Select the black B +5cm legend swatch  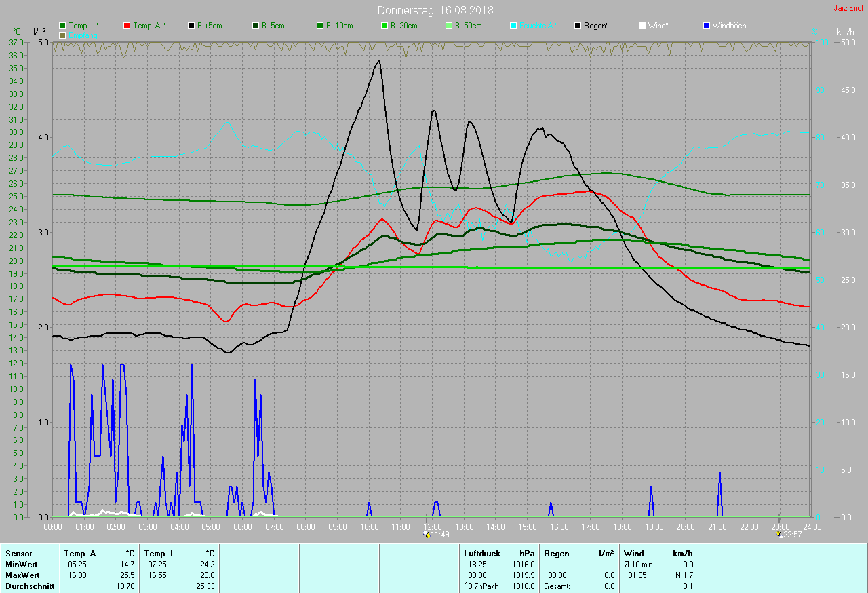coord(191,26)
